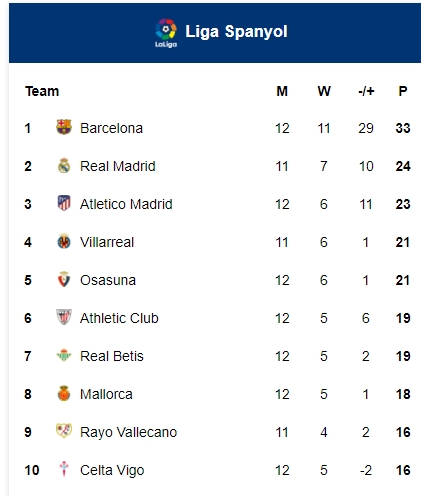
Task: Click the M matches column header
Action: [x=282, y=91]
